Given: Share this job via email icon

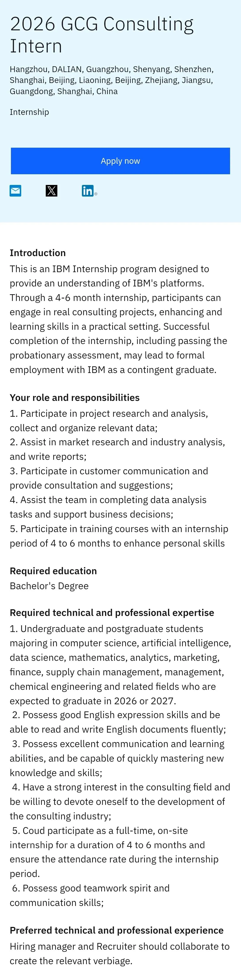Looking at the screenshot, I should click(15, 191).
